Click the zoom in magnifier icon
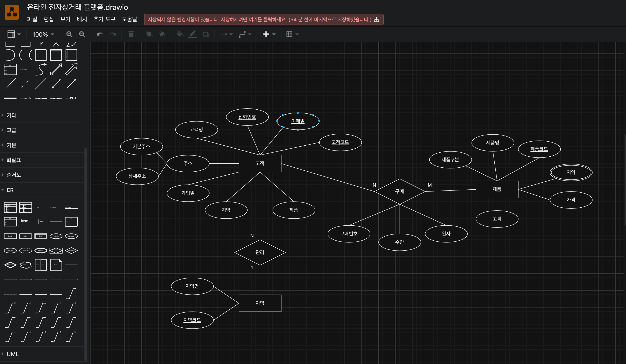The width and height of the screenshot is (626, 364). tap(69, 34)
